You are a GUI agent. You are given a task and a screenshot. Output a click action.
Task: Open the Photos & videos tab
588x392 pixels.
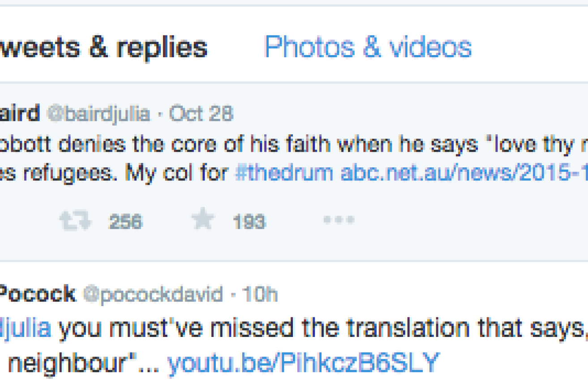point(368,47)
